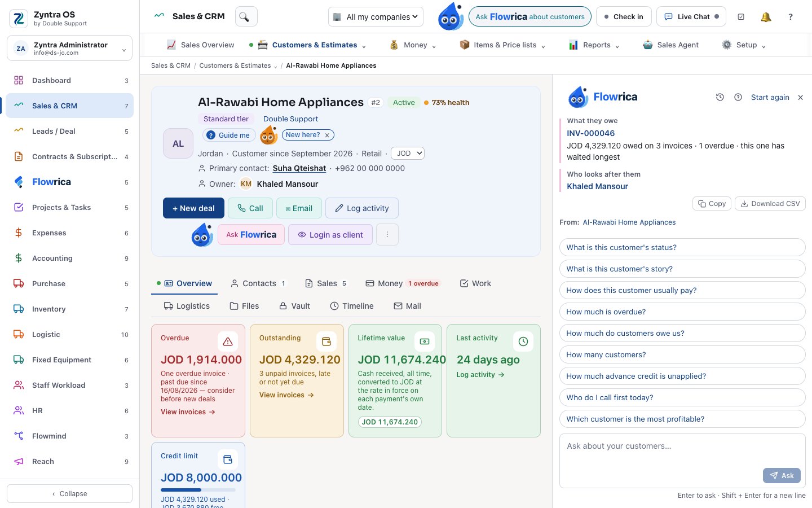The image size is (812, 508).
Task: Open the Flowrica panel help icon
Action: tap(738, 97)
